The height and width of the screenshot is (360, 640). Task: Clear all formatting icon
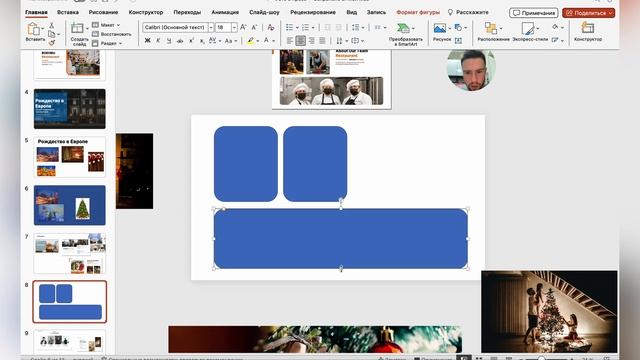[271, 27]
